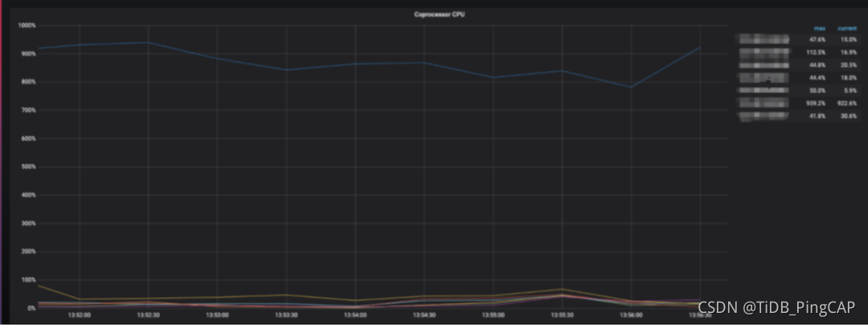Click the 13:53:00 time axis label
This screenshot has height=325, width=868.
point(217,315)
